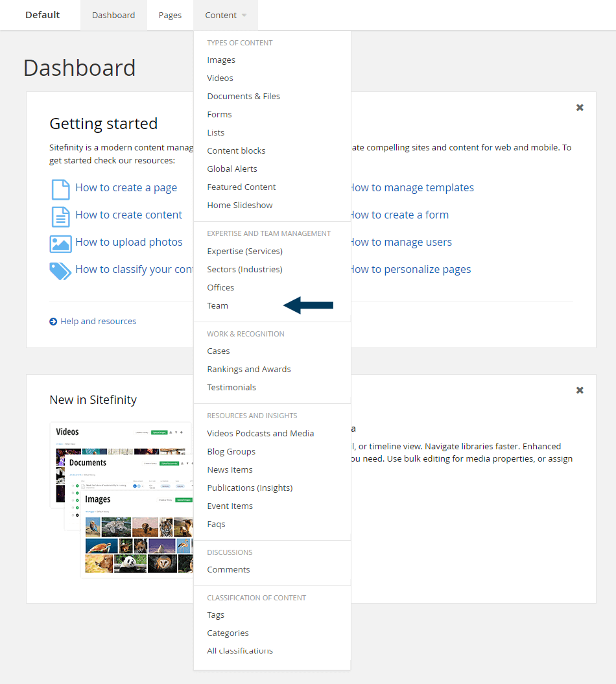
Task: Select Home Slideshow menu item
Action: (240, 206)
